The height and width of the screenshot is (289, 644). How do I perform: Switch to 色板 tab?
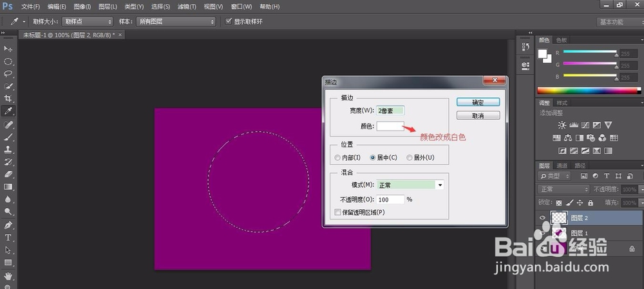point(562,40)
